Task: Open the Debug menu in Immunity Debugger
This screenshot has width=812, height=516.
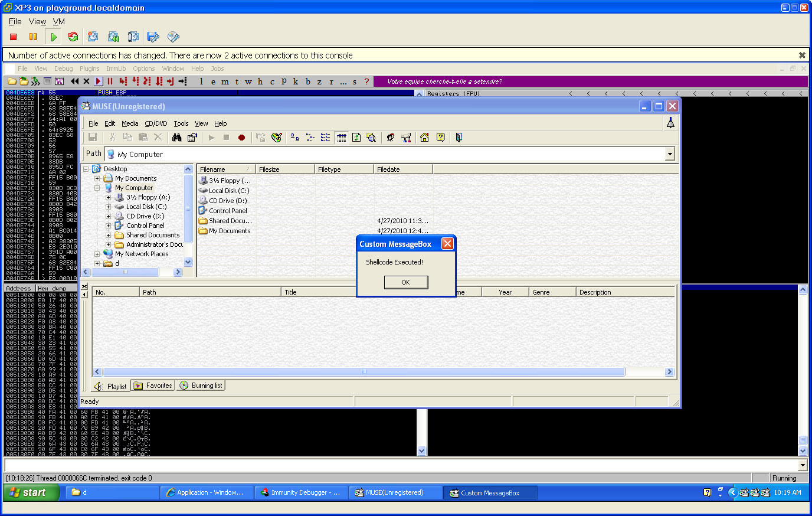Action: pos(64,68)
